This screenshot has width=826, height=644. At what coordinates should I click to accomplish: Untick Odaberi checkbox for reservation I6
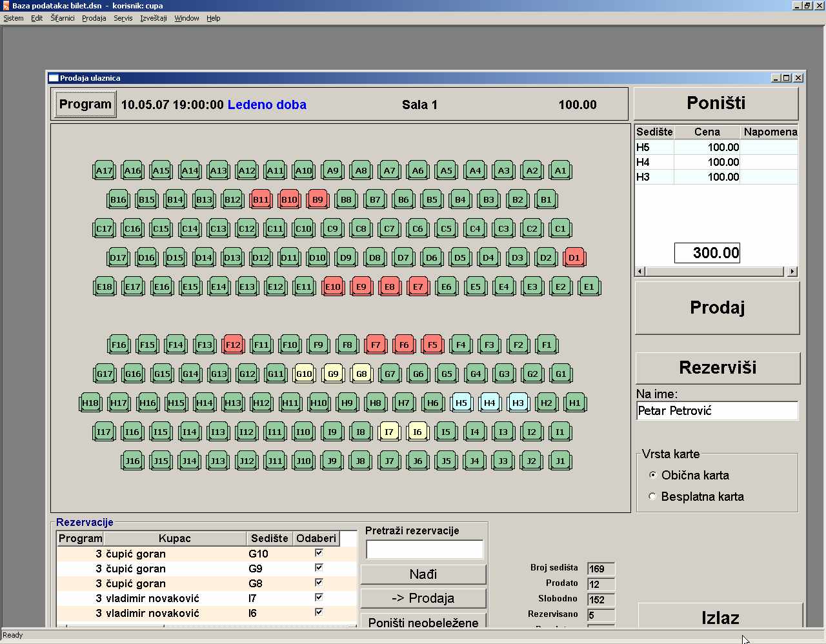(319, 612)
